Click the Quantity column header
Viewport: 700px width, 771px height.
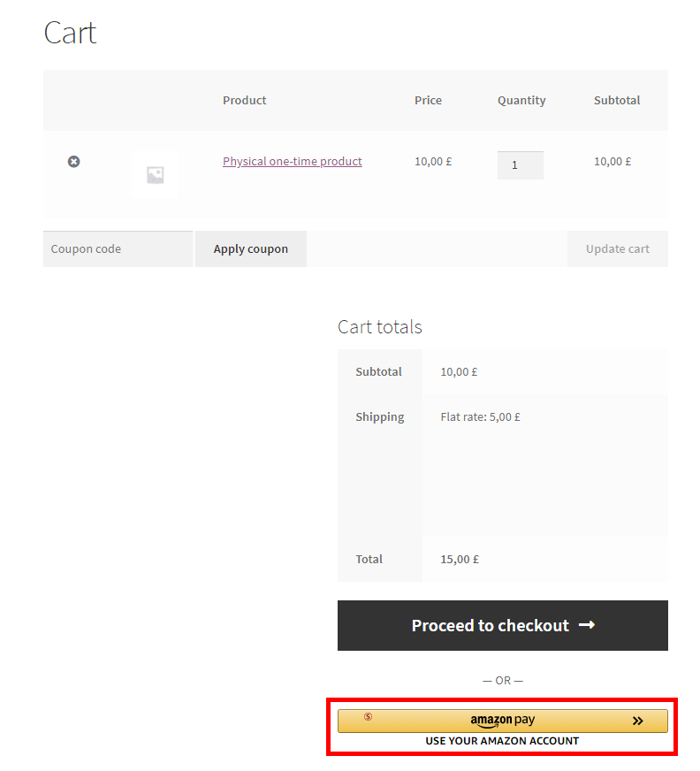coord(521,100)
